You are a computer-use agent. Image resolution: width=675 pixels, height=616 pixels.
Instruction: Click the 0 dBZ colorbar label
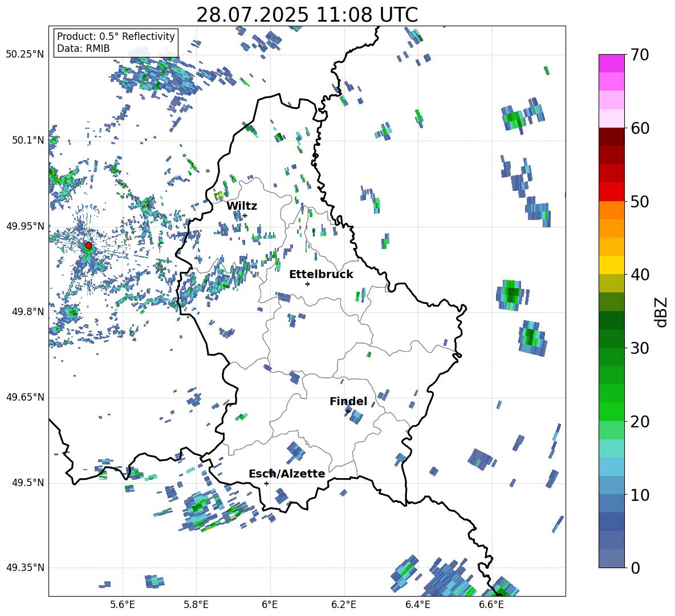coord(635,568)
